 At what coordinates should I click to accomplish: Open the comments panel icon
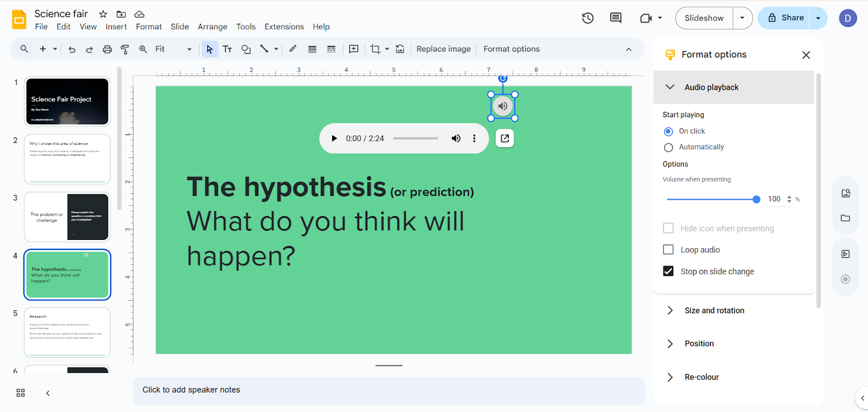(x=616, y=18)
